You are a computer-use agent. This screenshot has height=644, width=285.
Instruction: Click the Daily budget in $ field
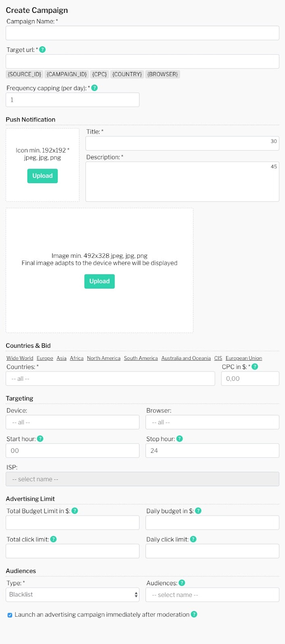pyautogui.click(x=212, y=522)
